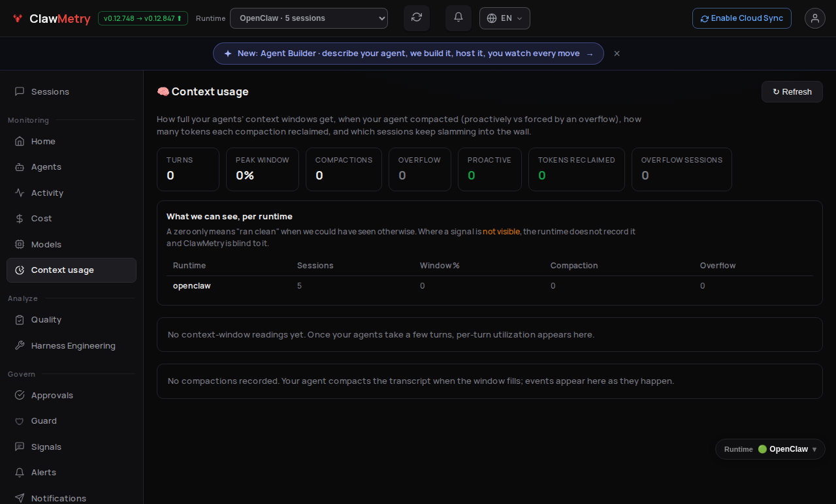Image resolution: width=836 pixels, height=504 pixels.
Task: Open the Activity monitoring page
Action: (71, 193)
